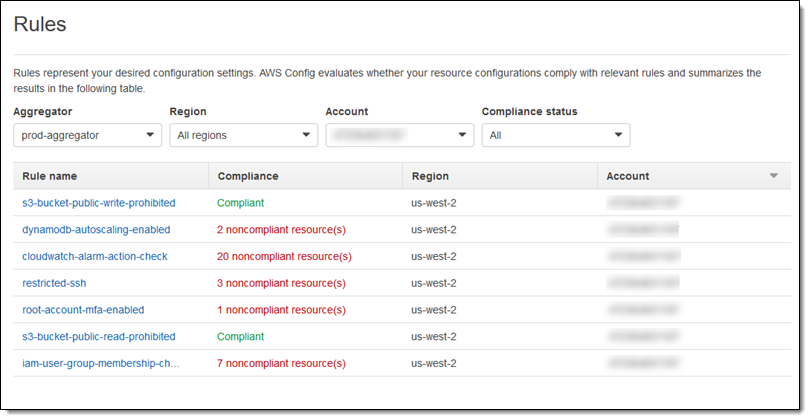The width and height of the screenshot is (810, 420).
Task: Open the iam-user-group-membership rule link
Action: tap(101, 363)
